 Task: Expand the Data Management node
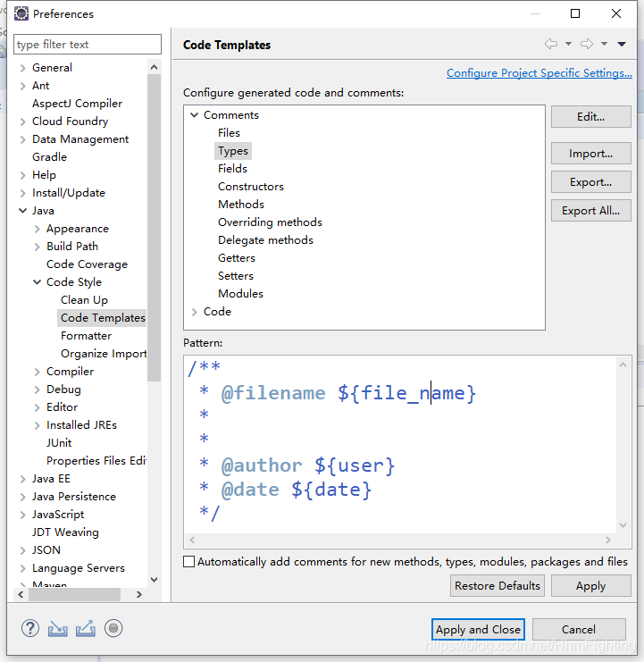[x=23, y=139]
